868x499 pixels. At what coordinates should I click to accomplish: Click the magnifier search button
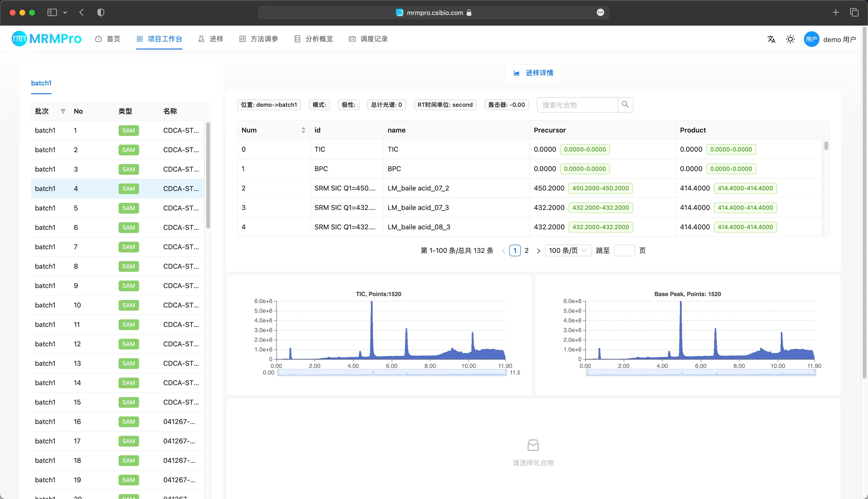(x=625, y=105)
